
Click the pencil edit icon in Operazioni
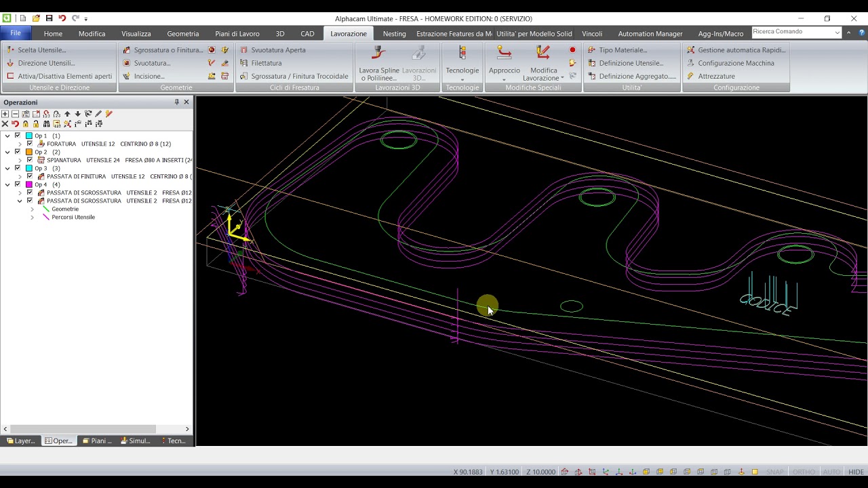(98, 114)
